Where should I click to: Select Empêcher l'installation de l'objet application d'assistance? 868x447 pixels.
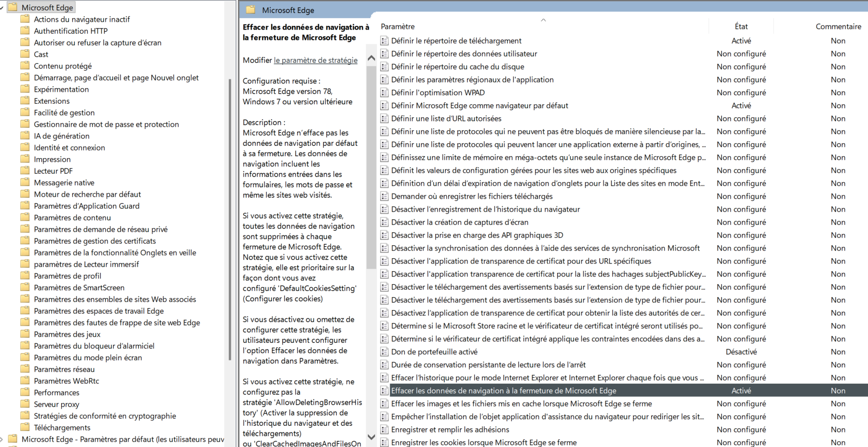547,416
